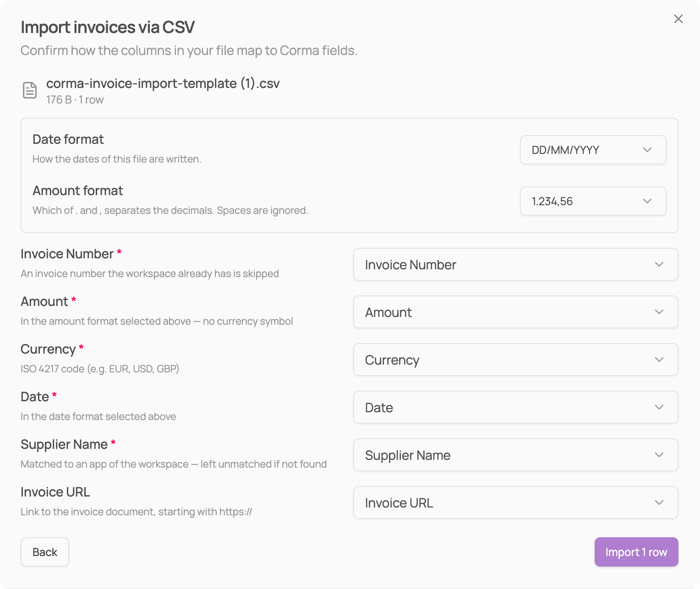This screenshot has width=700, height=589.
Task: Click the 'Import invoices via CSV' heading
Action: 108,27
